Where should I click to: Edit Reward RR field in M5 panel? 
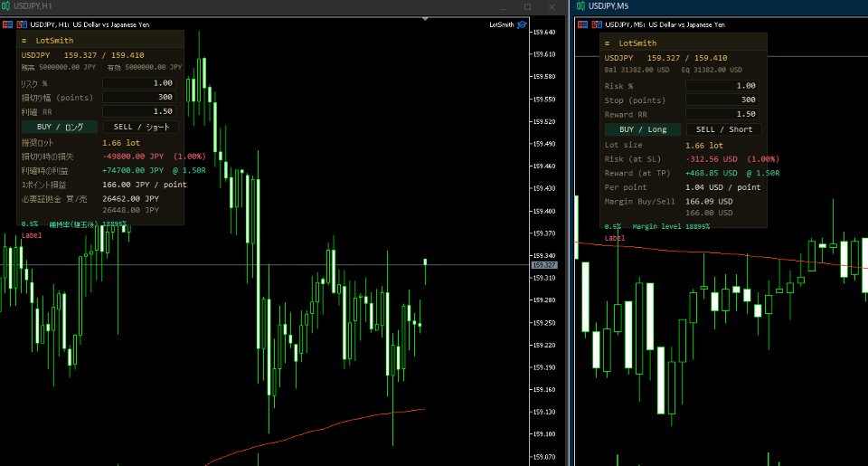722,114
